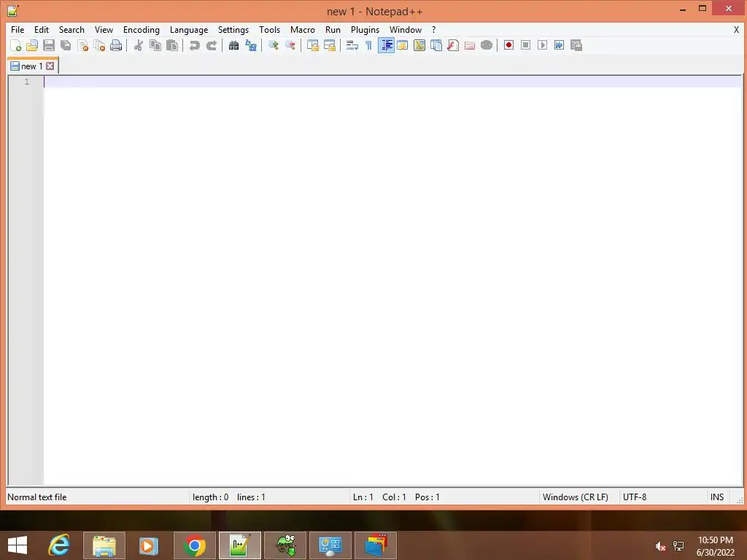The image size is (747, 560).
Task: Click the Zoom In magnifier icon
Action: [x=274, y=45]
